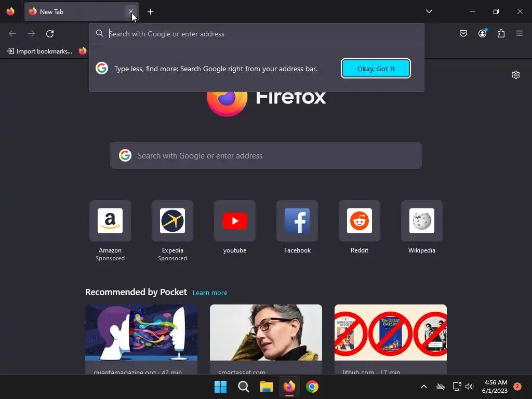
Task: Open taskbar Search
Action: click(243, 387)
